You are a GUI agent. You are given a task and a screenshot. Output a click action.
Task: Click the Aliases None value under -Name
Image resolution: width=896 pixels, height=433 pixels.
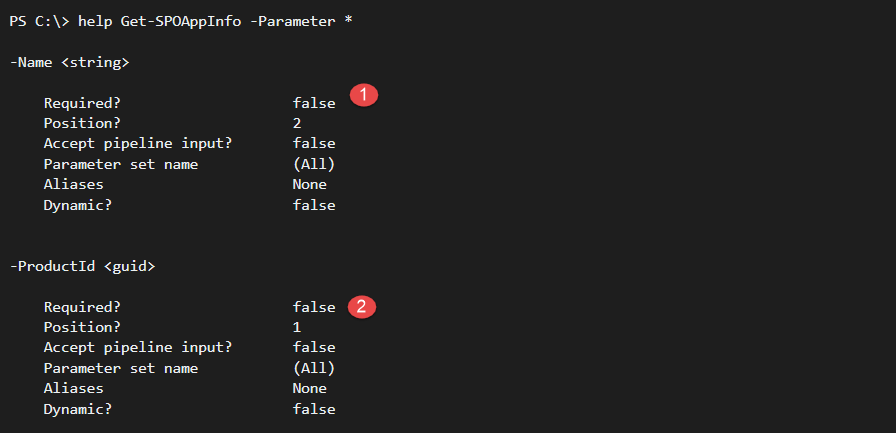(310, 185)
